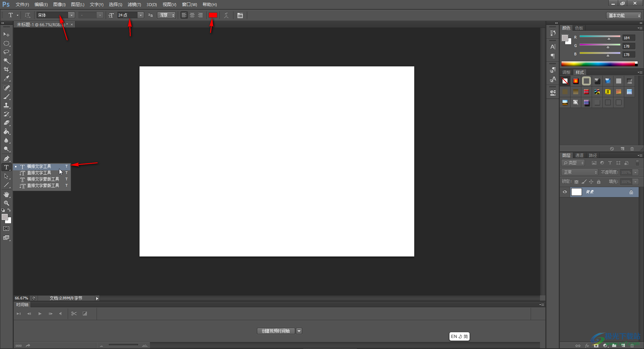Select the Move tool
This screenshot has height=349, width=644.
[x=6, y=35]
